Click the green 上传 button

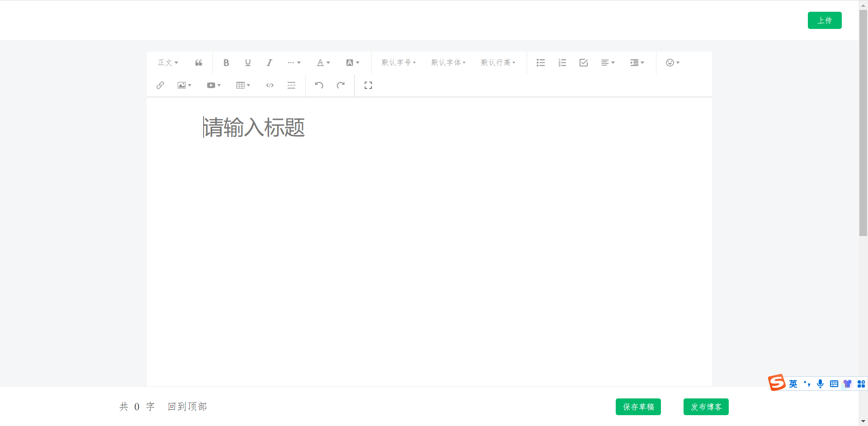825,20
